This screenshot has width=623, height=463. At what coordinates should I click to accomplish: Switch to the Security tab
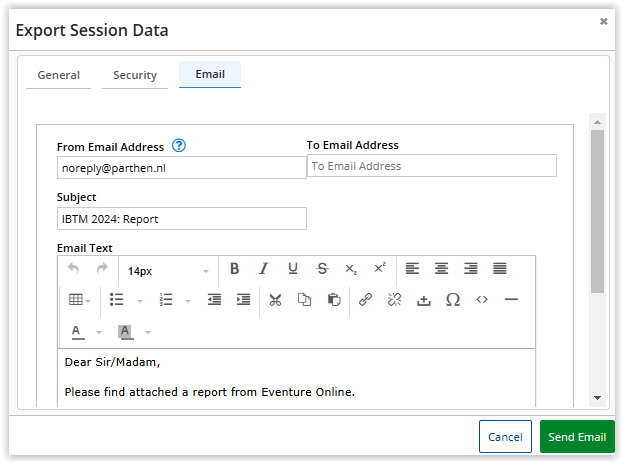coord(135,75)
